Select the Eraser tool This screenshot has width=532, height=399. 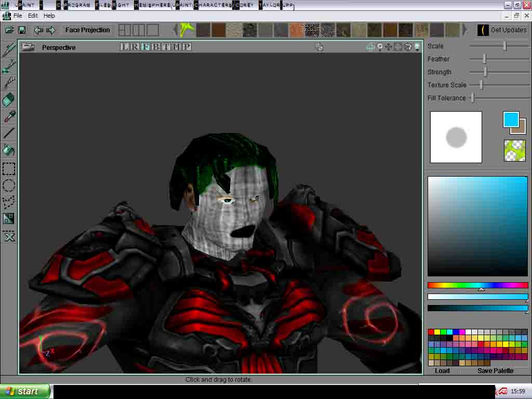[8, 100]
